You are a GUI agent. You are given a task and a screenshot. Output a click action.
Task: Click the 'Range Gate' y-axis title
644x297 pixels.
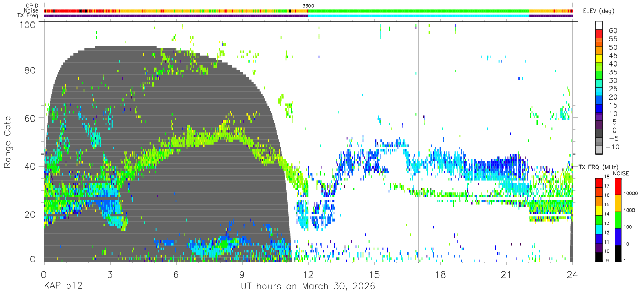(x=8, y=141)
